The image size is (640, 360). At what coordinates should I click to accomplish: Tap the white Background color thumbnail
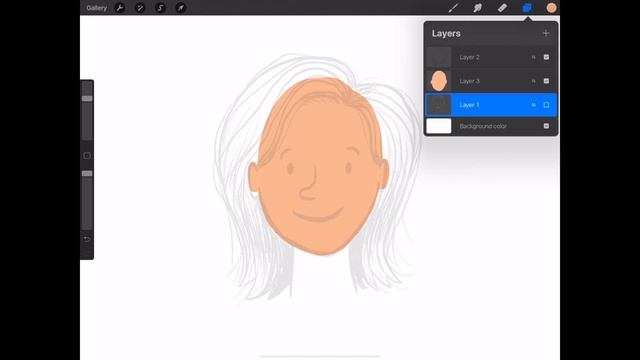[439, 126]
